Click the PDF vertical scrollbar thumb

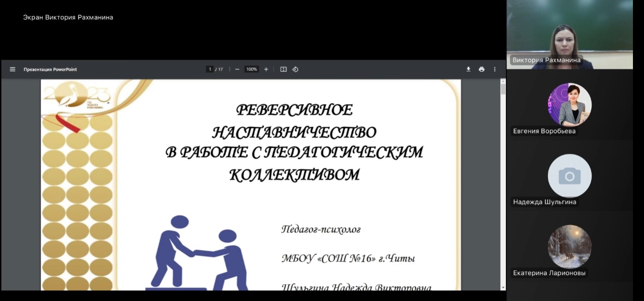[503, 89]
